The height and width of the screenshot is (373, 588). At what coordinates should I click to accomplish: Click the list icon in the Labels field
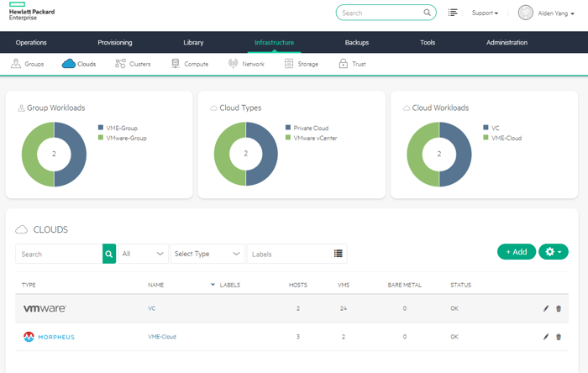point(338,254)
